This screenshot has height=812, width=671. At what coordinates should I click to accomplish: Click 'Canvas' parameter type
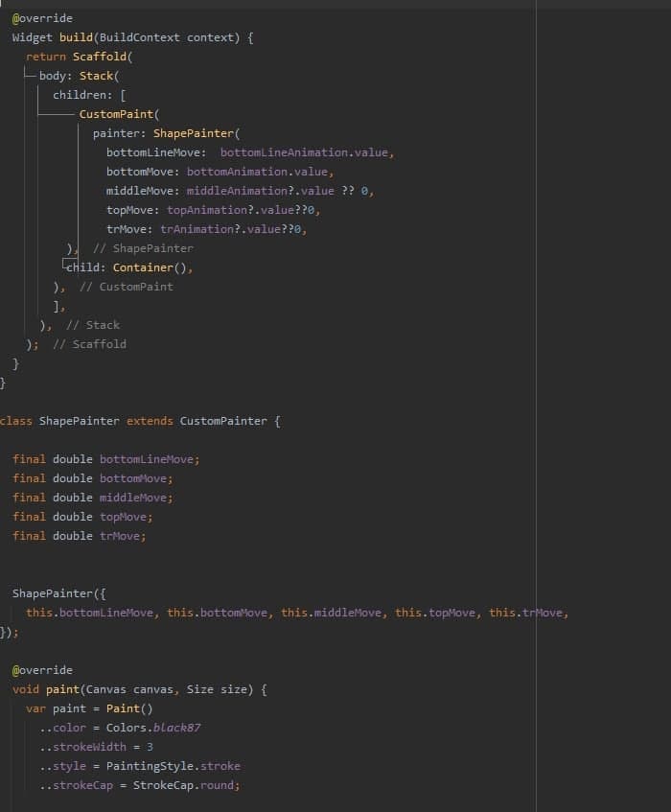point(106,688)
